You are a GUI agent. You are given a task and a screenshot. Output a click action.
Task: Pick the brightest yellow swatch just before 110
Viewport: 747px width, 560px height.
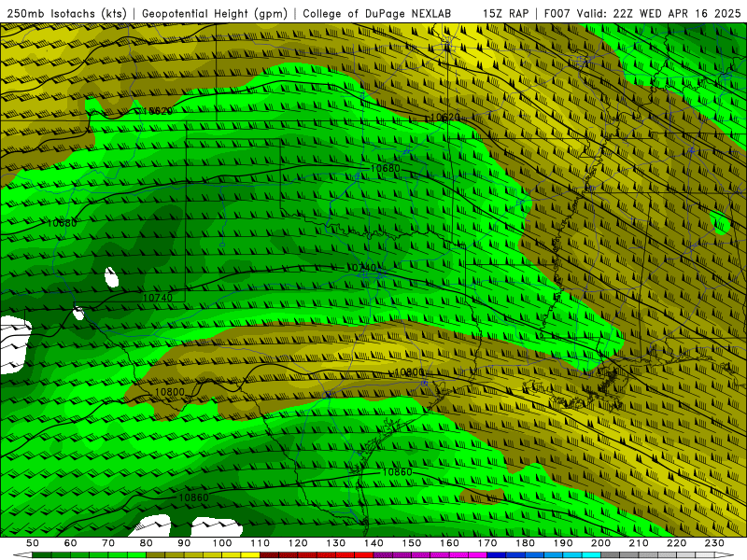click(250, 554)
